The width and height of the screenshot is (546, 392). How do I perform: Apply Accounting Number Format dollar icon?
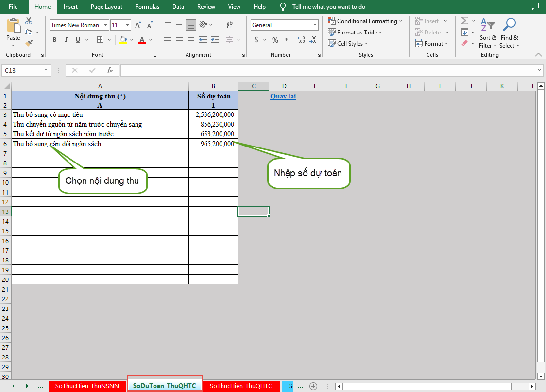(x=256, y=40)
